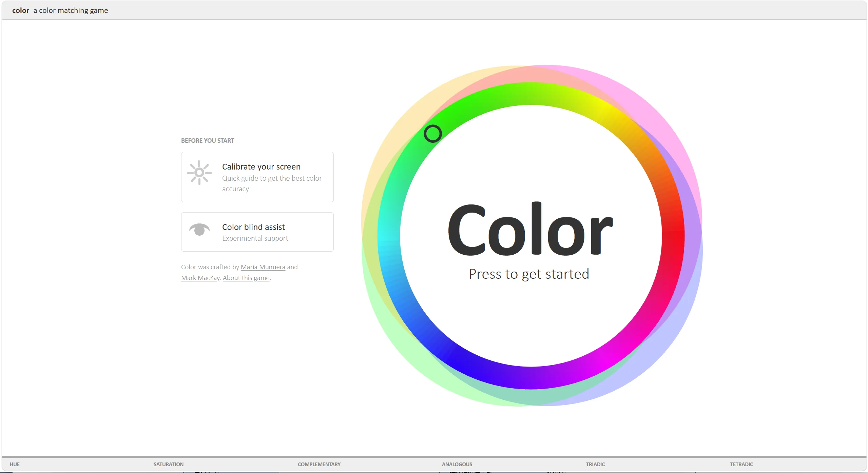Click the sun icon beside Calibrate your screen
The image size is (868, 473).
tap(199, 173)
